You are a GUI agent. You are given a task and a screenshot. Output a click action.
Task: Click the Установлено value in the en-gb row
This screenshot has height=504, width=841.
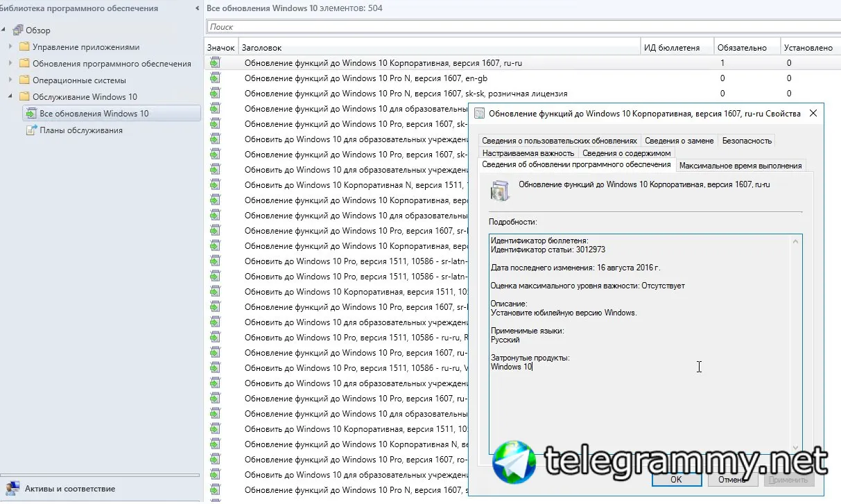(x=789, y=78)
